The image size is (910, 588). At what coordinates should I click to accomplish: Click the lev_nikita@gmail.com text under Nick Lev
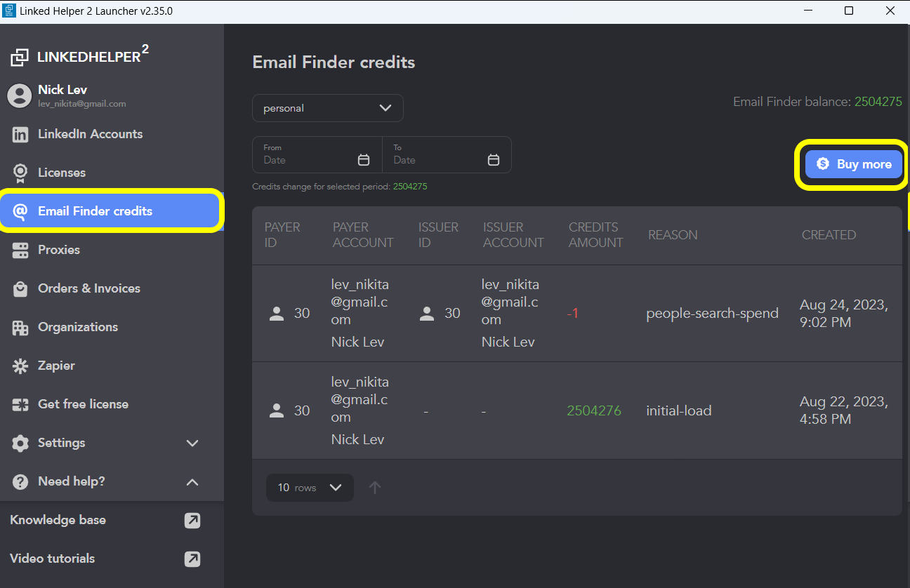click(x=82, y=104)
